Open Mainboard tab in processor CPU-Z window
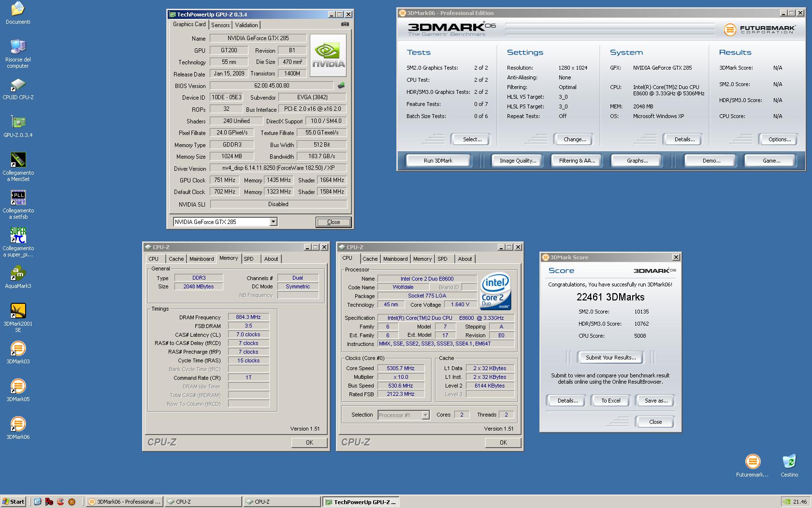812x508 pixels. 395,259
